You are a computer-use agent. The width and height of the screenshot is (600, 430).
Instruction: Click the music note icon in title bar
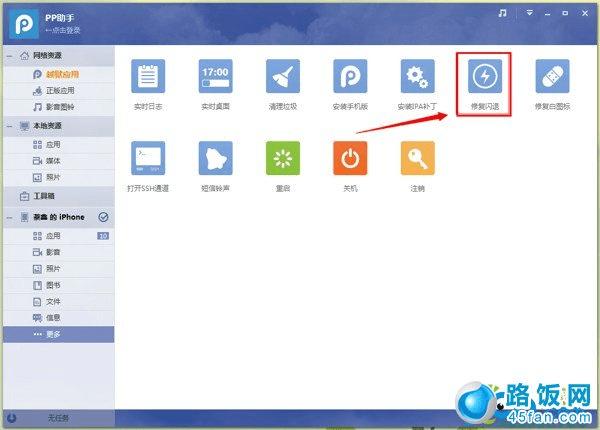click(x=502, y=13)
